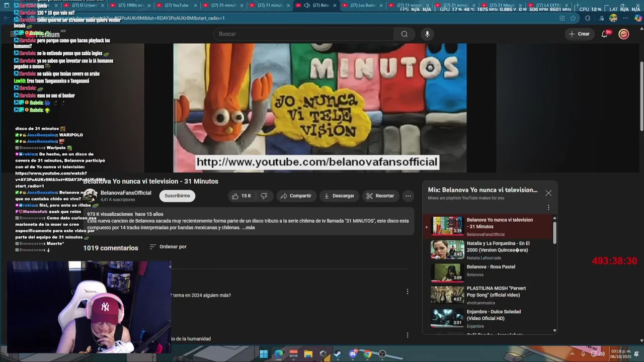Open the Mix playlist options menu
This screenshot has height=362, width=644.
click(x=548, y=207)
